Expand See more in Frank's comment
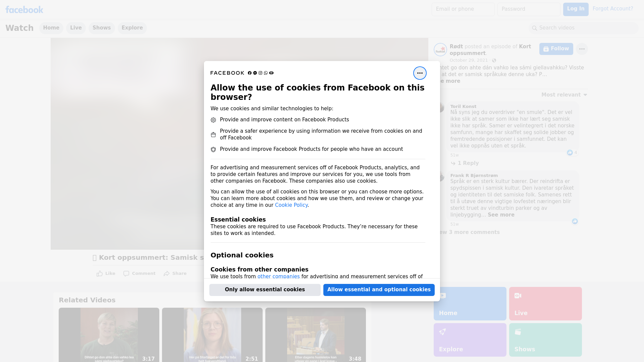This screenshot has height=362, width=644. click(501, 215)
